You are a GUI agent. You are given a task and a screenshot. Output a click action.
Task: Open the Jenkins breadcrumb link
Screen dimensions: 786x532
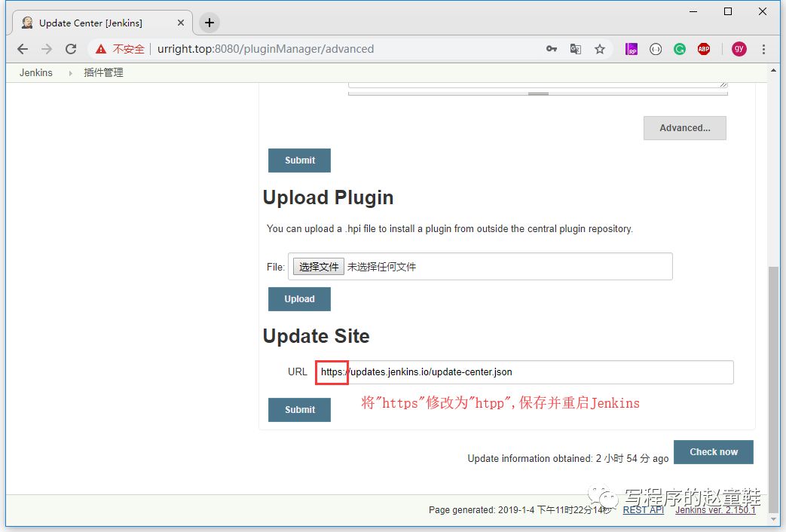click(35, 72)
